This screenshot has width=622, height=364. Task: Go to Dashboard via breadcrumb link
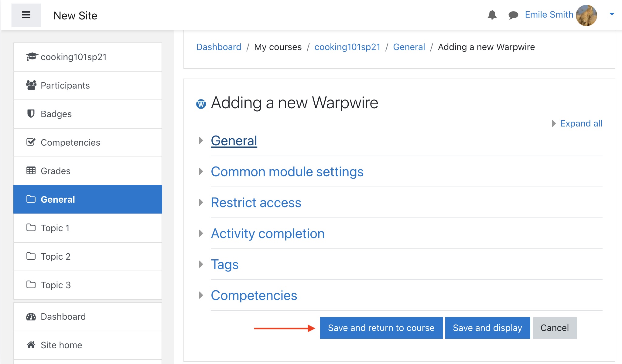[219, 47]
